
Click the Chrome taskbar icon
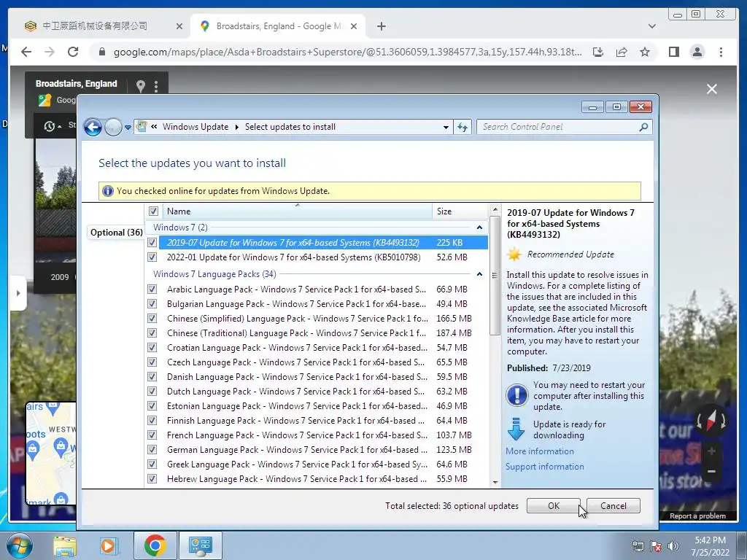(x=155, y=545)
